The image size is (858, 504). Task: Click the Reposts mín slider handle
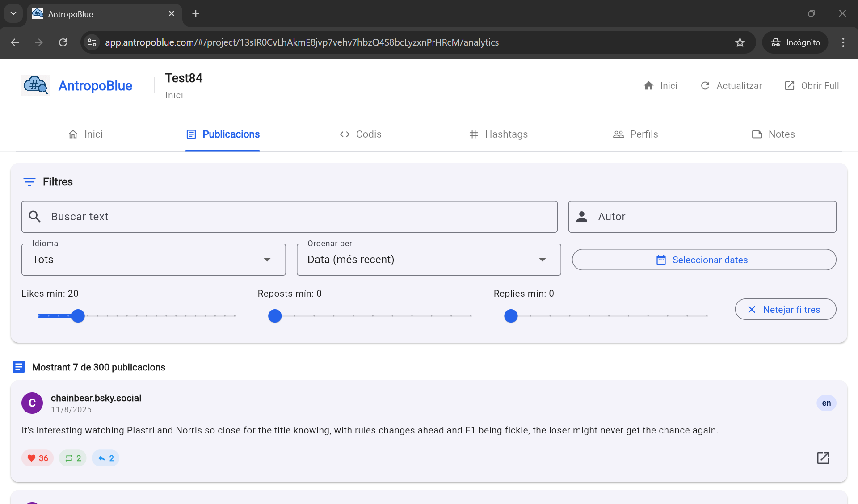click(x=275, y=316)
